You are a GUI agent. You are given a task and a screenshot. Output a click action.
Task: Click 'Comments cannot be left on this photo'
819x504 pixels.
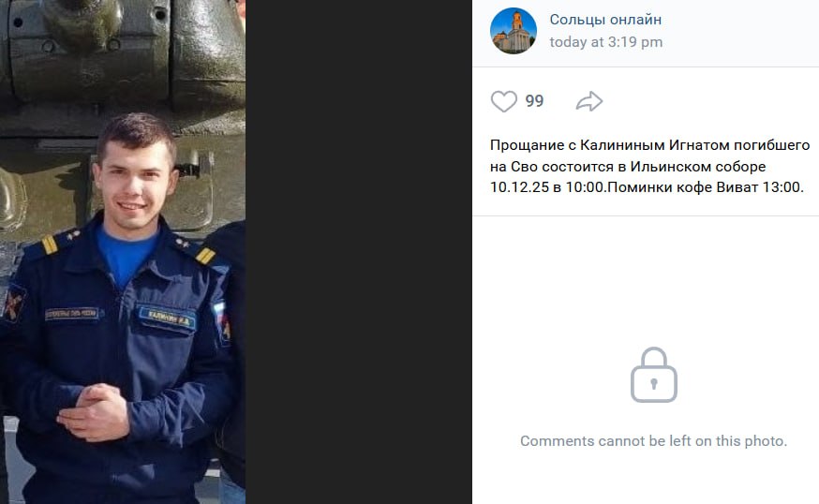click(x=653, y=440)
